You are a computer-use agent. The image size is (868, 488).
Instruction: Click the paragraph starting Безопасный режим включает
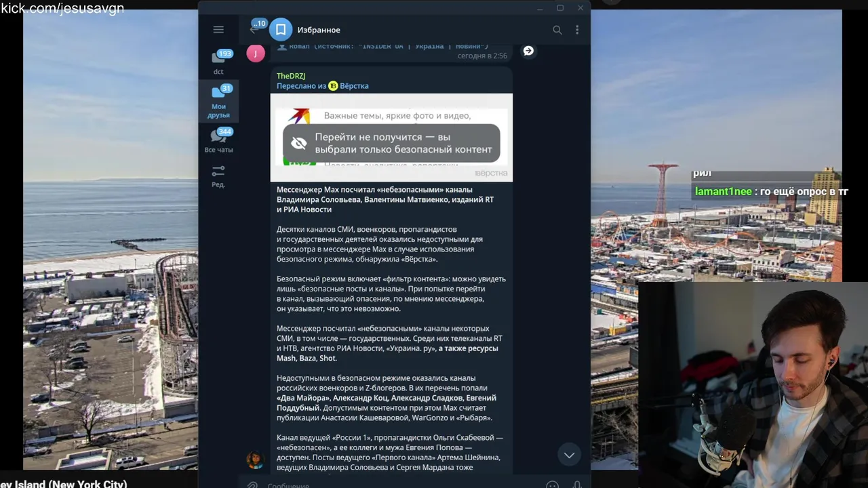click(391, 293)
